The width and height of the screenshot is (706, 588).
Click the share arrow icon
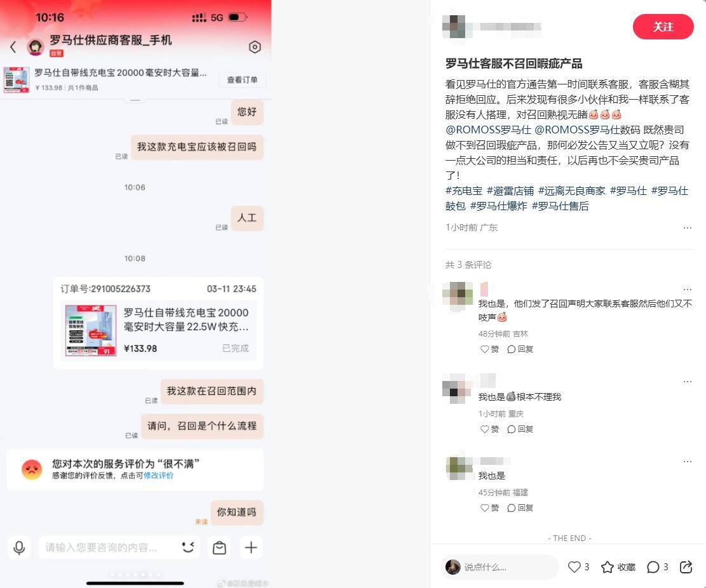coord(686,567)
